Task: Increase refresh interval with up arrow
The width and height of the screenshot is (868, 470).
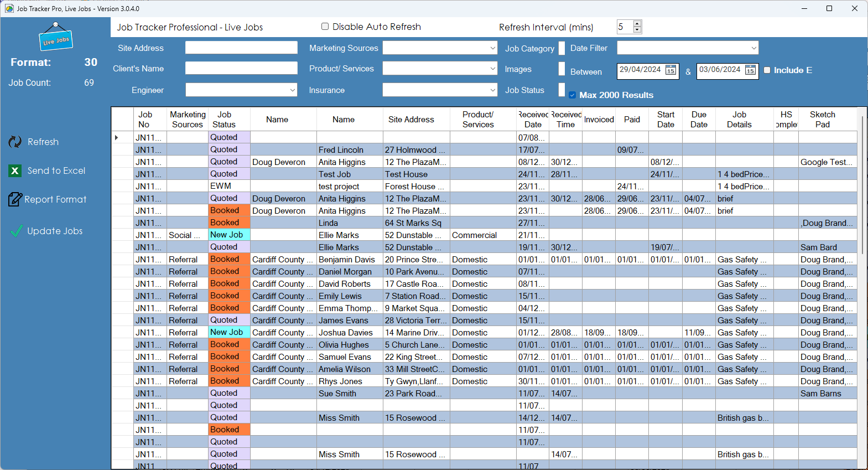Action: click(x=637, y=24)
